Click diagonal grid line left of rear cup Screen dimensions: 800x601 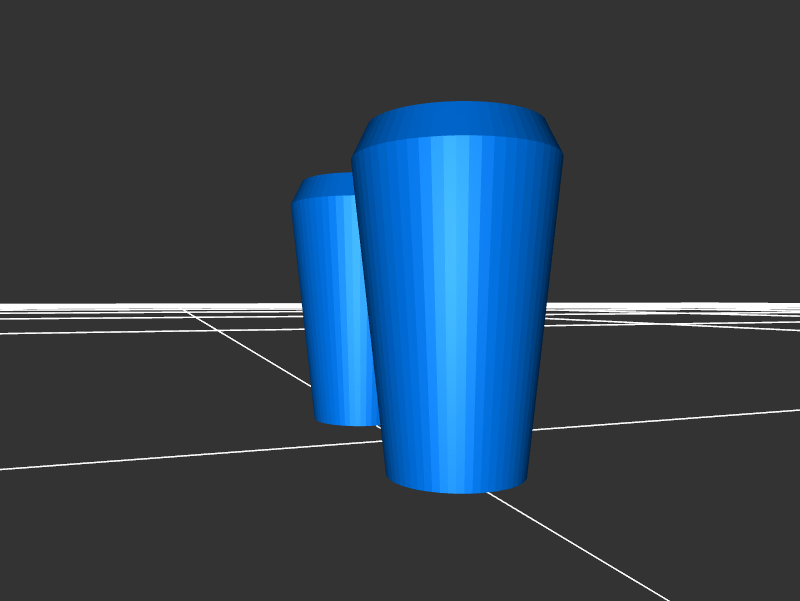point(250,346)
